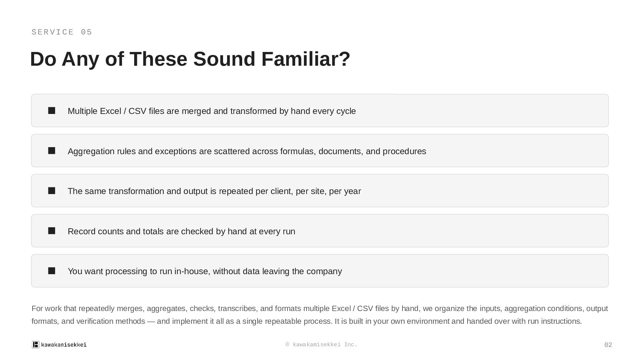Click the square bullet beside Record counts item
Screen dimensions: 644x362
click(x=52, y=231)
